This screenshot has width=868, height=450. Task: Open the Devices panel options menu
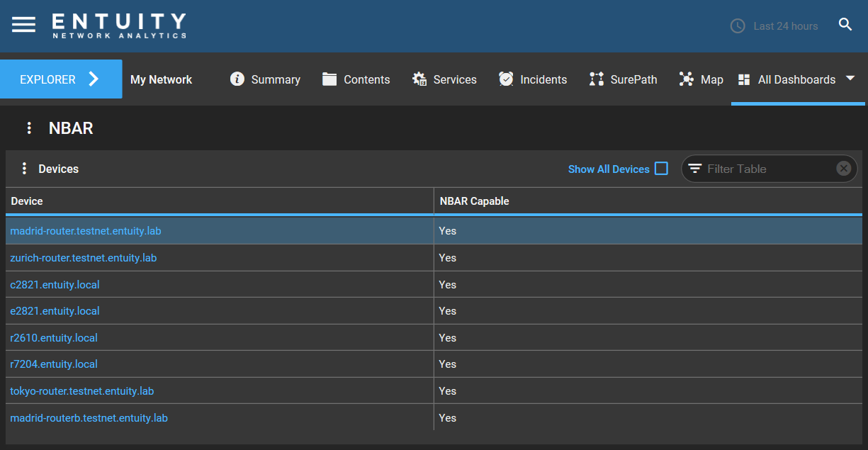coord(24,169)
